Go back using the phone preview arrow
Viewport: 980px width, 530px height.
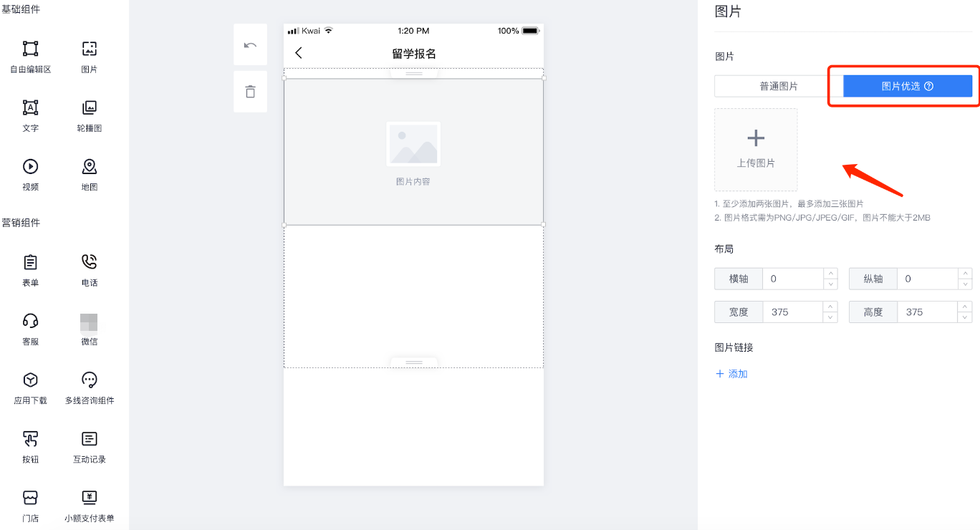(299, 53)
